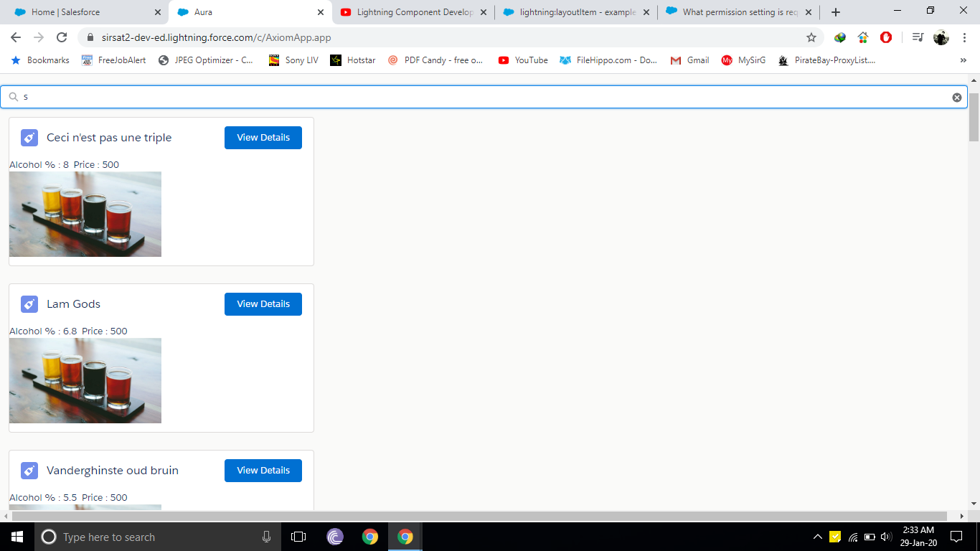Open a new browser tab
The width and height of the screenshot is (980, 551).
pos(836,12)
